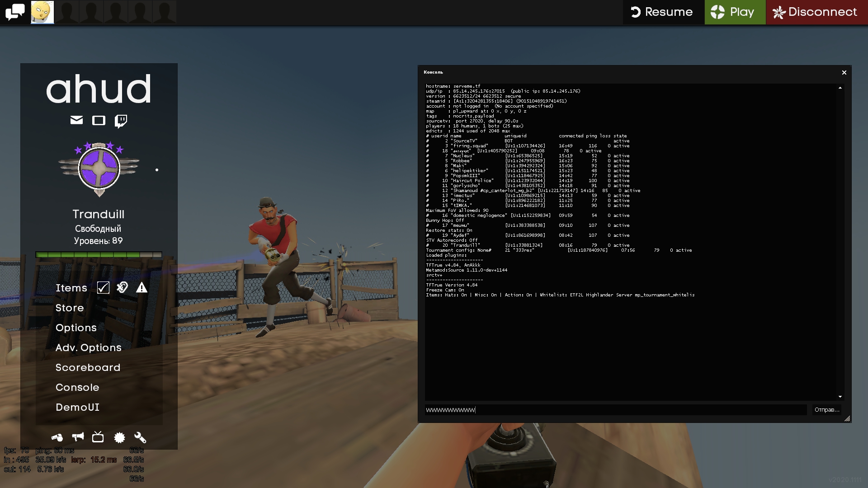868x488 pixels.
Task: Click the 'Metamod:Source 1.11.0-dev+1144' line
Action: click(467, 270)
